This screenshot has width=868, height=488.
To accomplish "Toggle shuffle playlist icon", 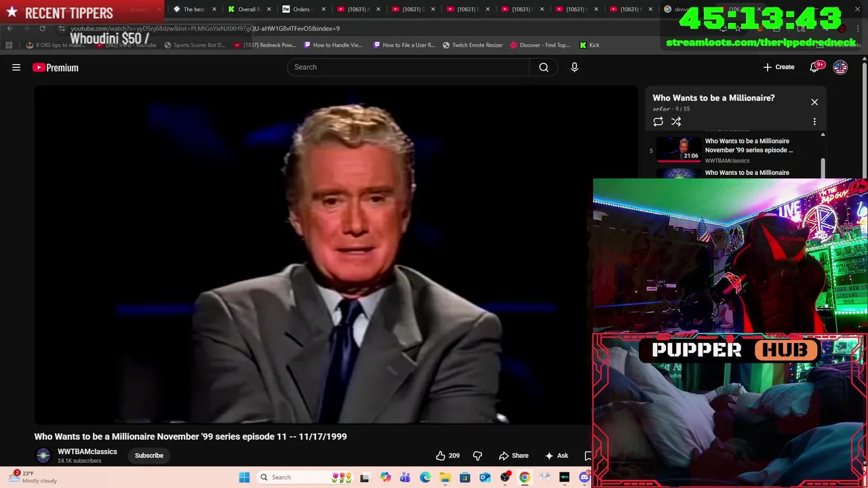I will click(x=676, y=121).
